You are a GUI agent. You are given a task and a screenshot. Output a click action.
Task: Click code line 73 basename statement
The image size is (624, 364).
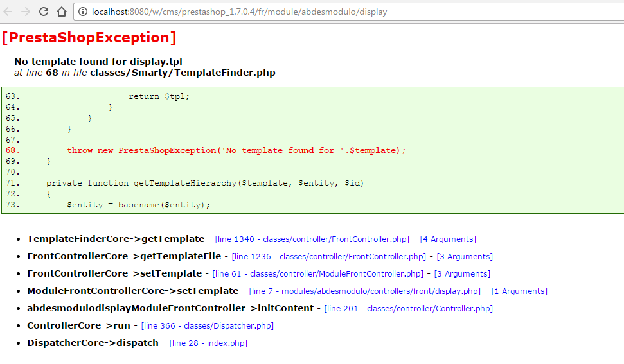[x=139, y=205]
